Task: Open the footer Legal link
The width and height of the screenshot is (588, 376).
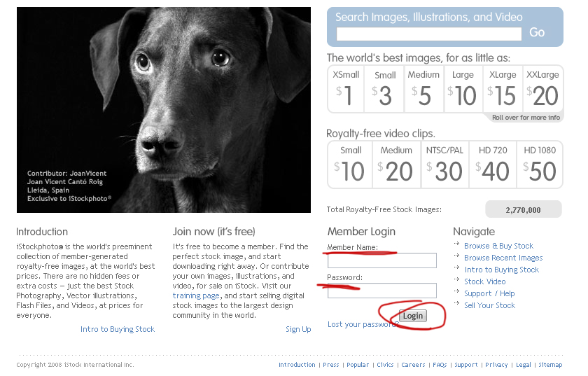Action: point(524,365)
